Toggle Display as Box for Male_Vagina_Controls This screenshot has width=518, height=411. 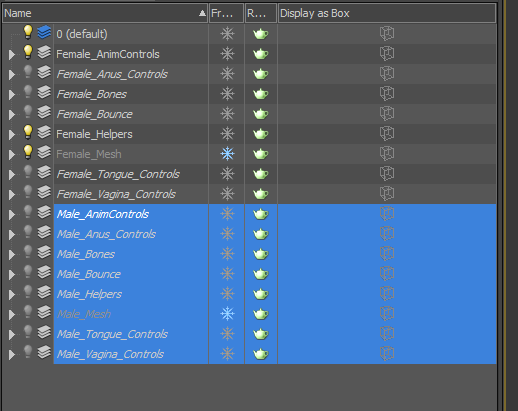tap(387, 354)
